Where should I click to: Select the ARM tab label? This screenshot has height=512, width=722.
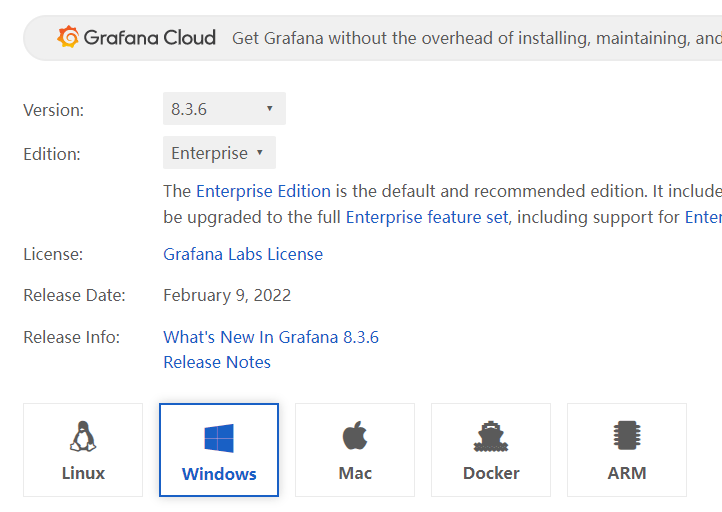627,473
